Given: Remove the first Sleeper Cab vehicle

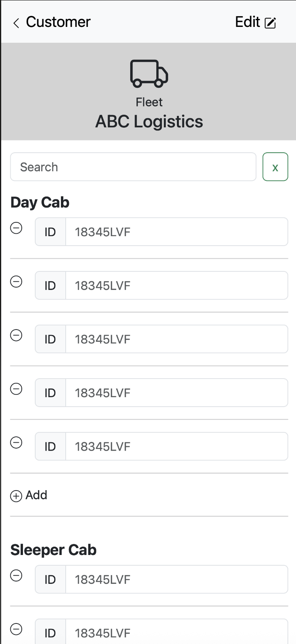Looking at the screenshot, I should (x=16, y=576).
